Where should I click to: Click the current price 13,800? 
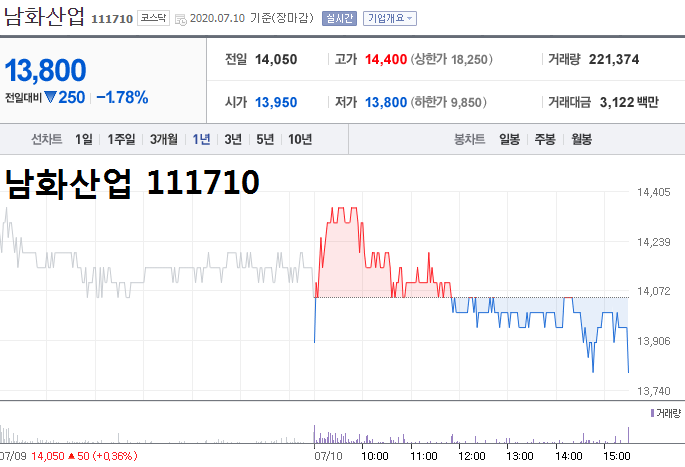click(x=45, y=70)
